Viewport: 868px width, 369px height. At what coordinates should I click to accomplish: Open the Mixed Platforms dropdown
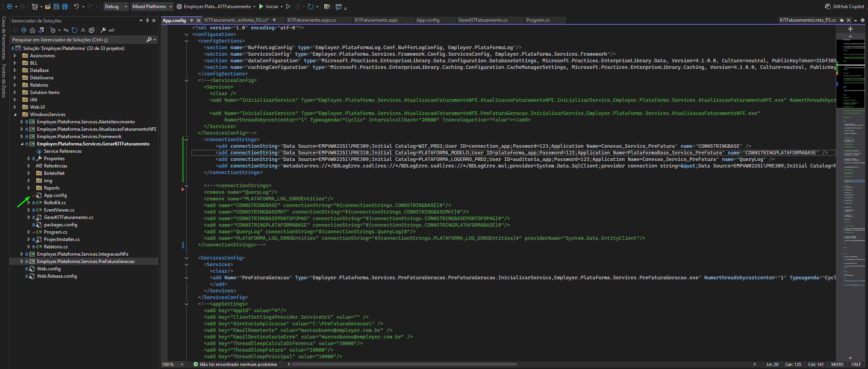(x=152, y=7)
